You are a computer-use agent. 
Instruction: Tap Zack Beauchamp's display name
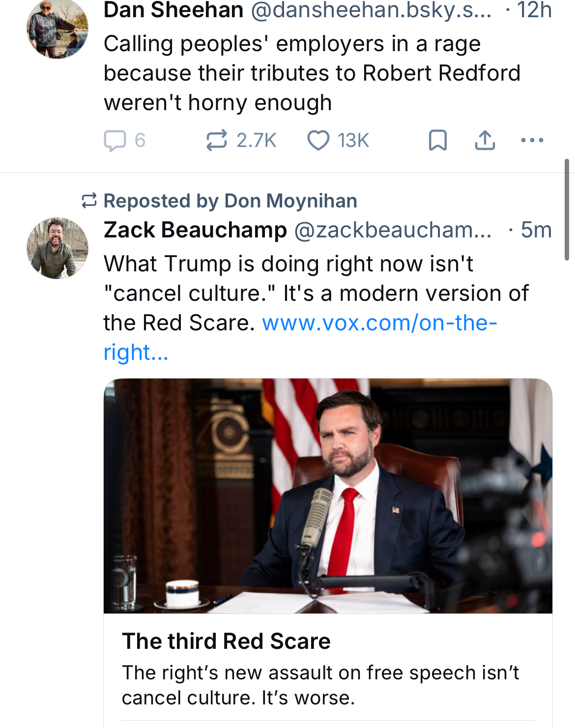(195, 230)
